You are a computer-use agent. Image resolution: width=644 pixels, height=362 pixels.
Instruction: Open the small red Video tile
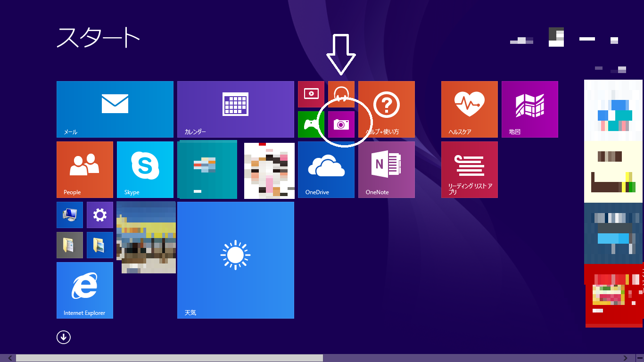[x=311, y=94]
